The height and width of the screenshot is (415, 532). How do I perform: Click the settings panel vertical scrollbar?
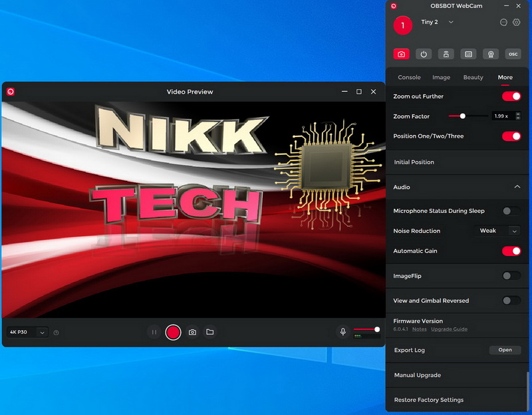click(527, 390)
